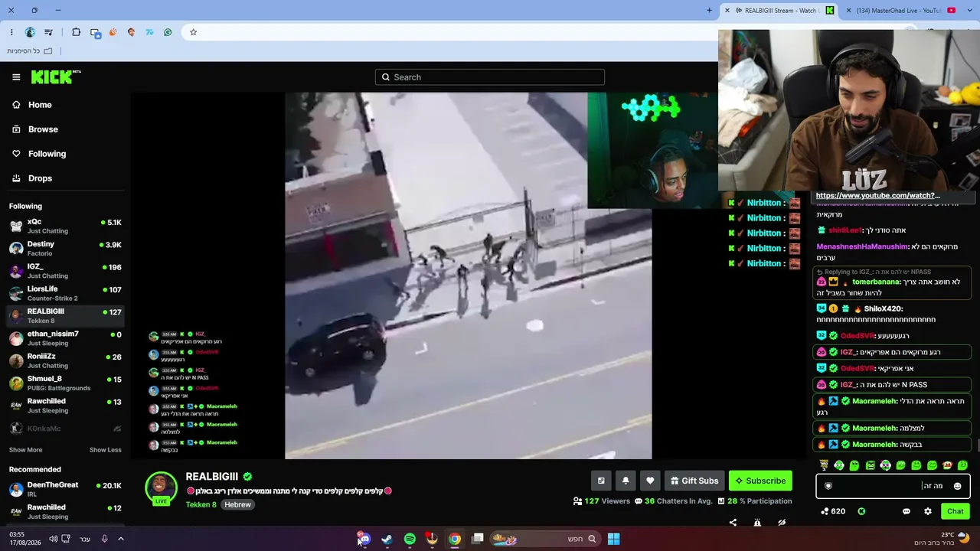Open the Kick sidebar hamburger menu
Viewport: 980px width, 551px height.
click(16, 77)
